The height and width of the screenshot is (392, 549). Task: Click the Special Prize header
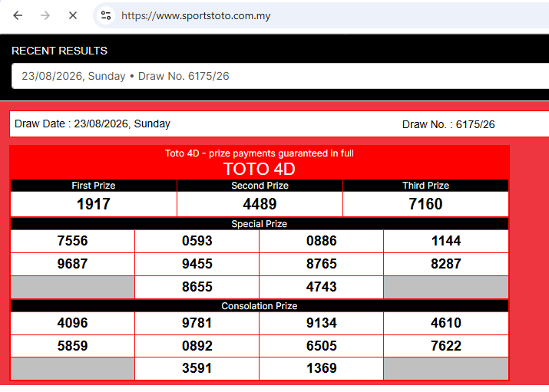tap(260, 224)
